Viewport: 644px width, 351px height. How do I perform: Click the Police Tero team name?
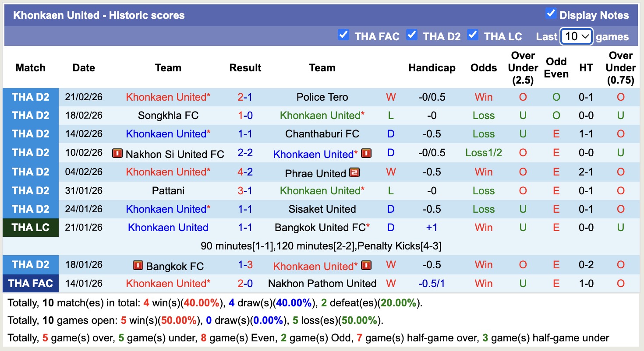tap(322, 97)
